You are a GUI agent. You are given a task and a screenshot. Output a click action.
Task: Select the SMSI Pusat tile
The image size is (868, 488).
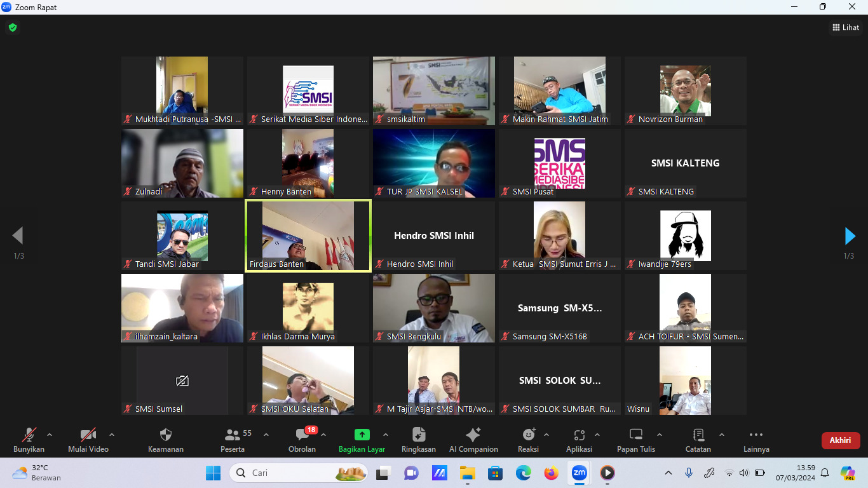coord(560,163)
